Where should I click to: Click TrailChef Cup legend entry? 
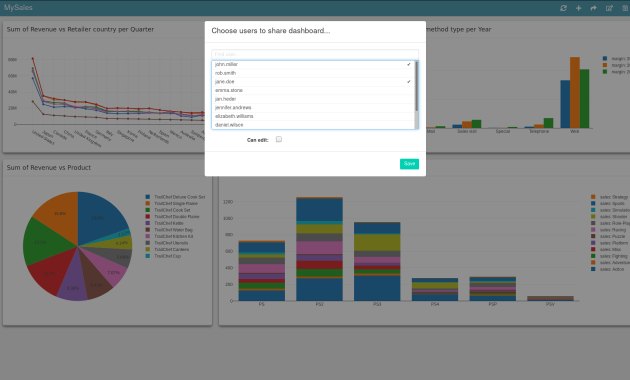point(163,256)
